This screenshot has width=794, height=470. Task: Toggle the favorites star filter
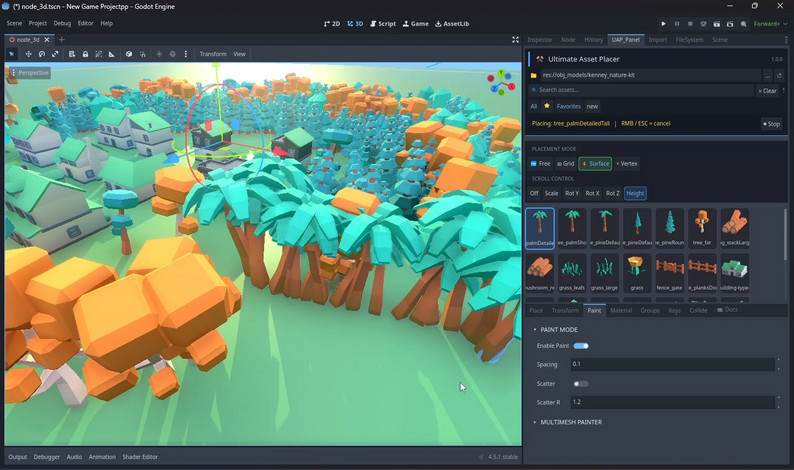click(547, 106)
